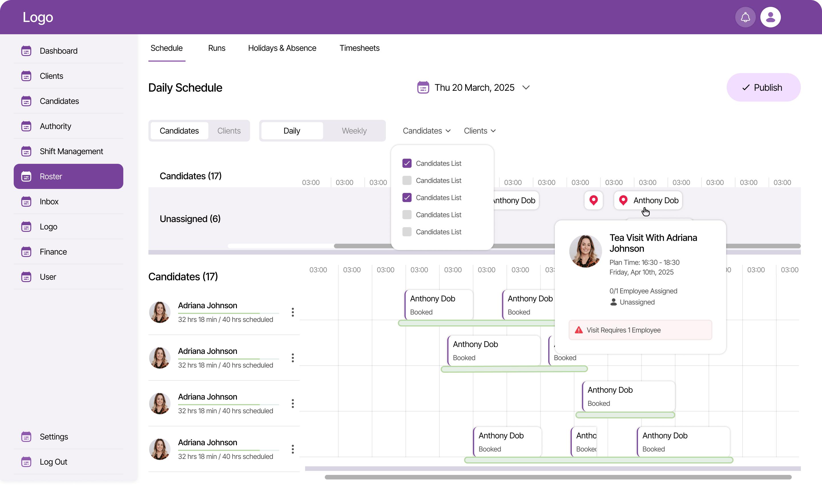Image resolution: width=822 pixels, height=504 pixels.
Task: Switch to the Timesheets tab
Action: tap(359, 48)
